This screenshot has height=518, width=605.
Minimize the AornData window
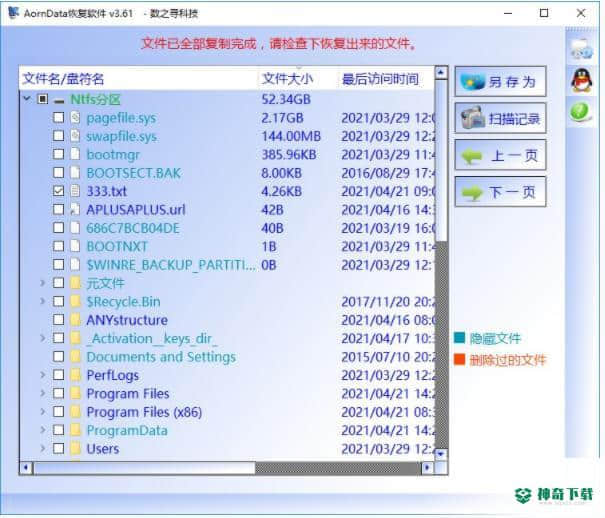click(508, 13)
